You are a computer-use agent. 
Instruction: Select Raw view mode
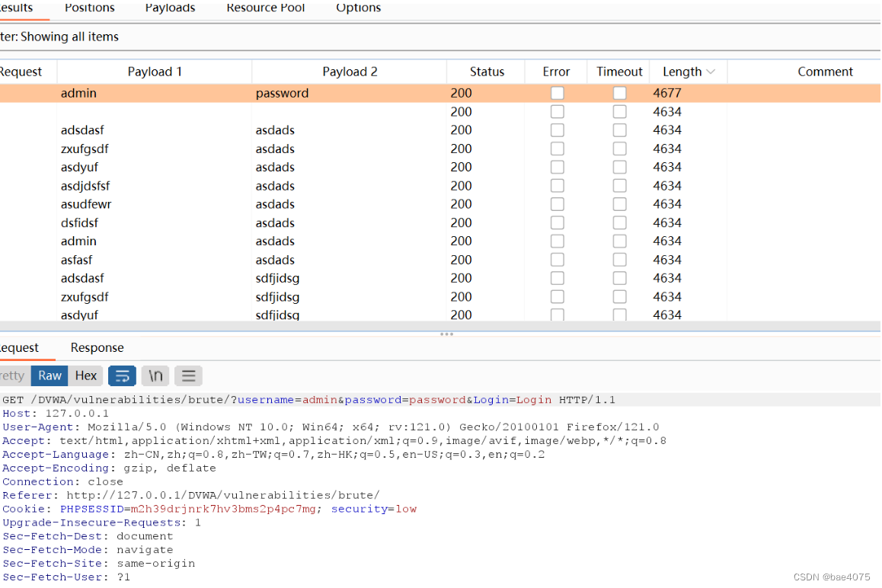point(50,375)
